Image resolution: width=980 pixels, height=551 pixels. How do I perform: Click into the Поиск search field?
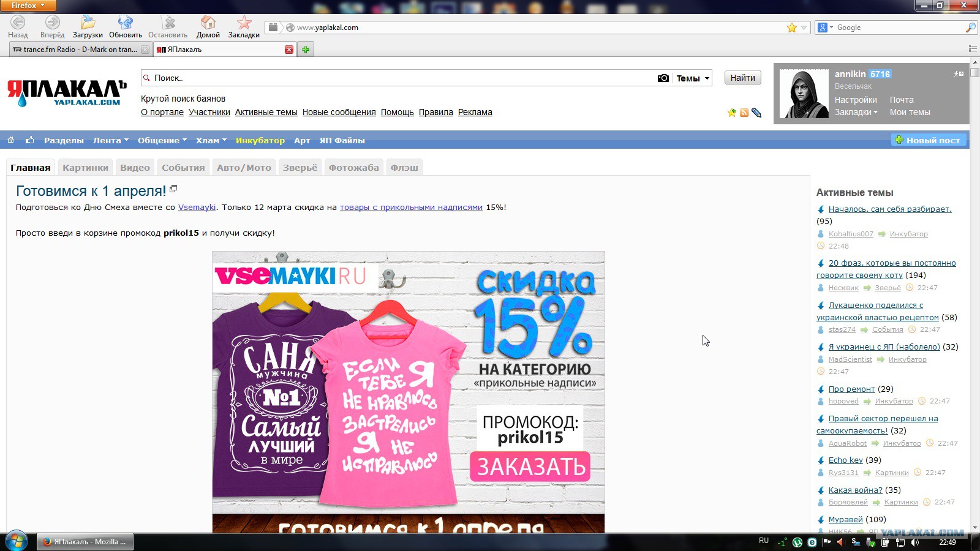coord(398,78)
